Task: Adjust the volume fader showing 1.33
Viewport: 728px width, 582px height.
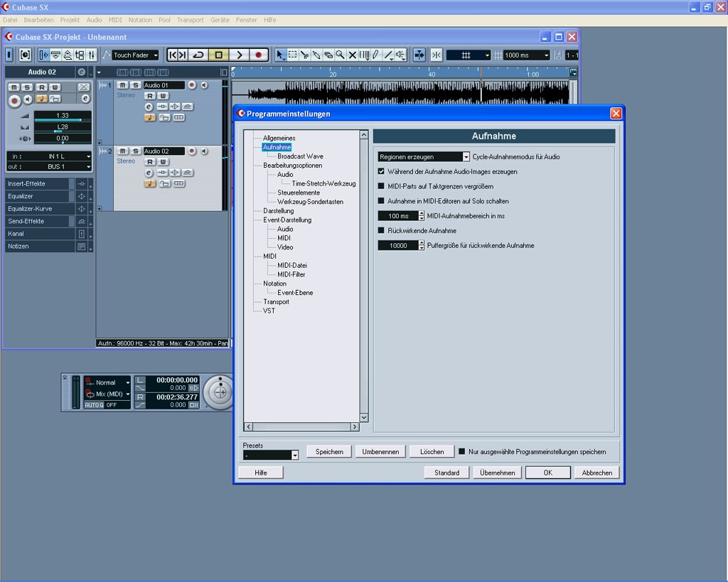Action: point(63,116)
